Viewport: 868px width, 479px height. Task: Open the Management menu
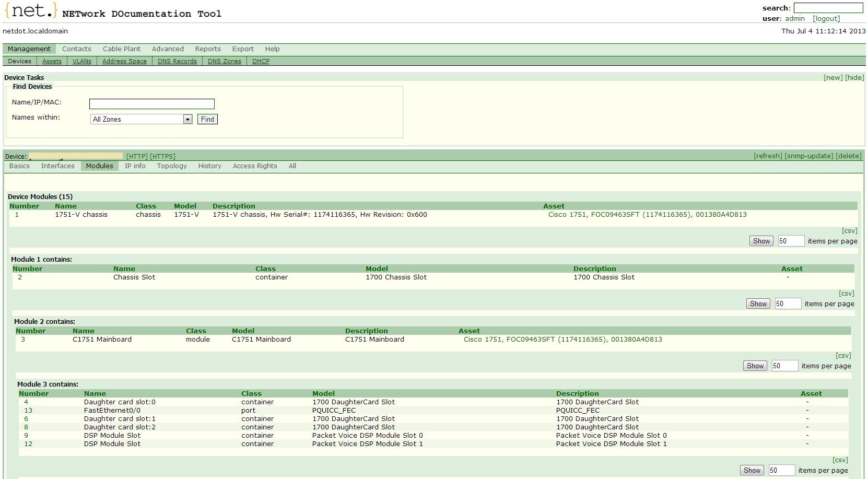tap(29, 49)
